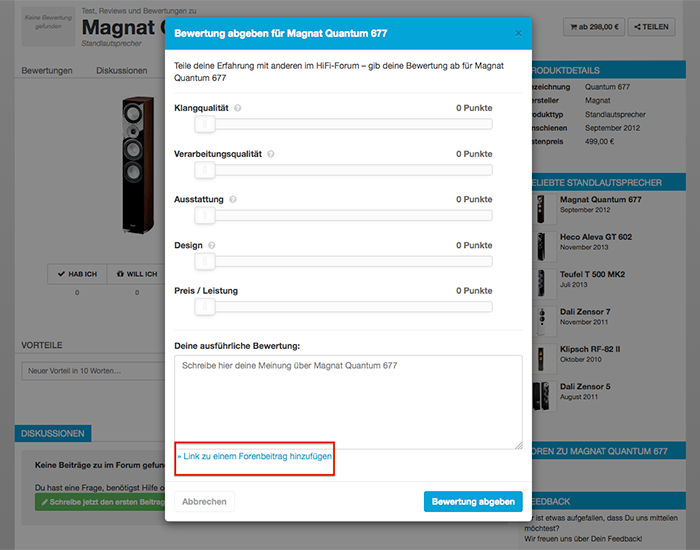Click the help icon next to Ausstattung
Viewport: 700px width, 550px height.
coord(233,200)
